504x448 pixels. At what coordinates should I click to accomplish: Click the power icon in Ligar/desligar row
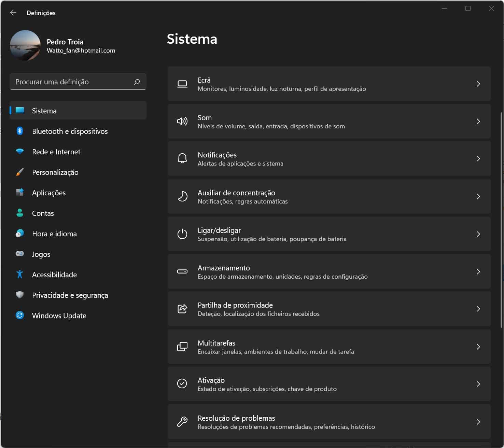click(182, 234)
